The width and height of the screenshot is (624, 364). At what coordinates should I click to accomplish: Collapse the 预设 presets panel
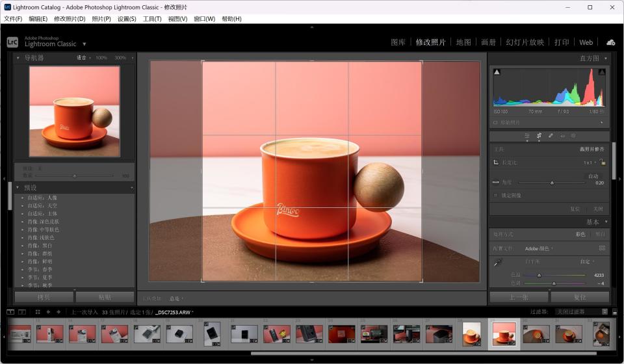pyautogui.click(x=18, y=187)
